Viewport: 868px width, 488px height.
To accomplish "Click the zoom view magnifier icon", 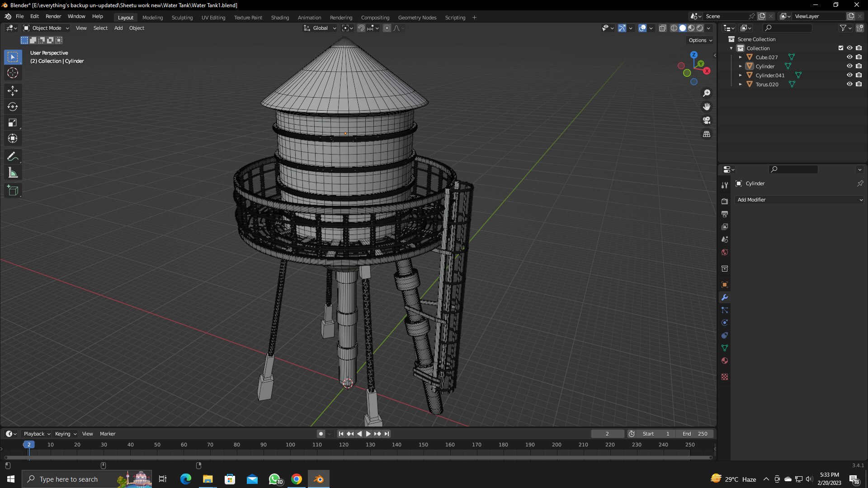I will pos(707,93).
